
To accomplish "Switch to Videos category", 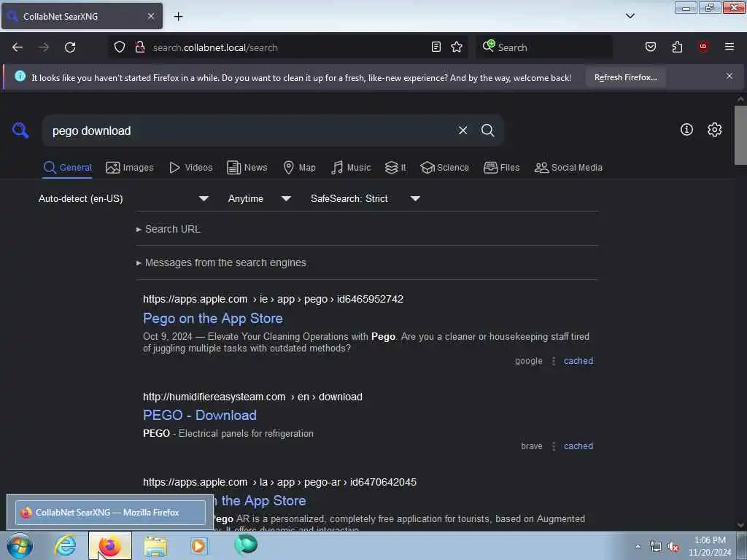I will [191, 168].
